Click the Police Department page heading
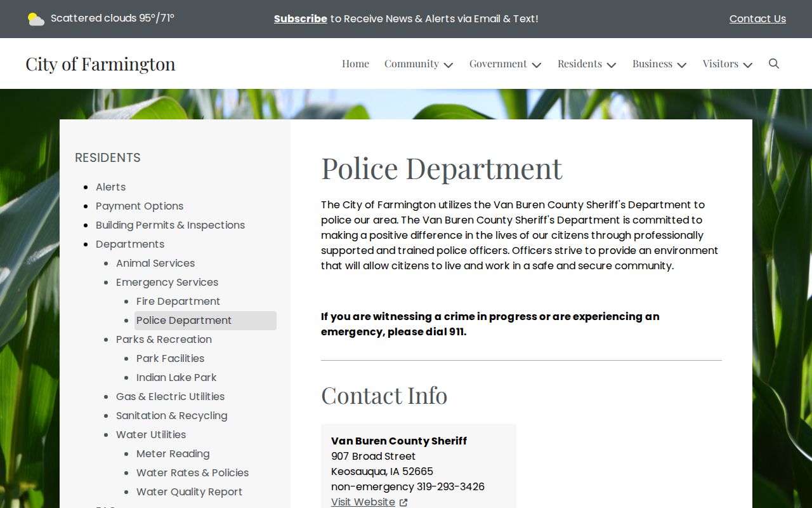Image resolution: width=812 pixels, height=508 pixels. click(442, 168)
